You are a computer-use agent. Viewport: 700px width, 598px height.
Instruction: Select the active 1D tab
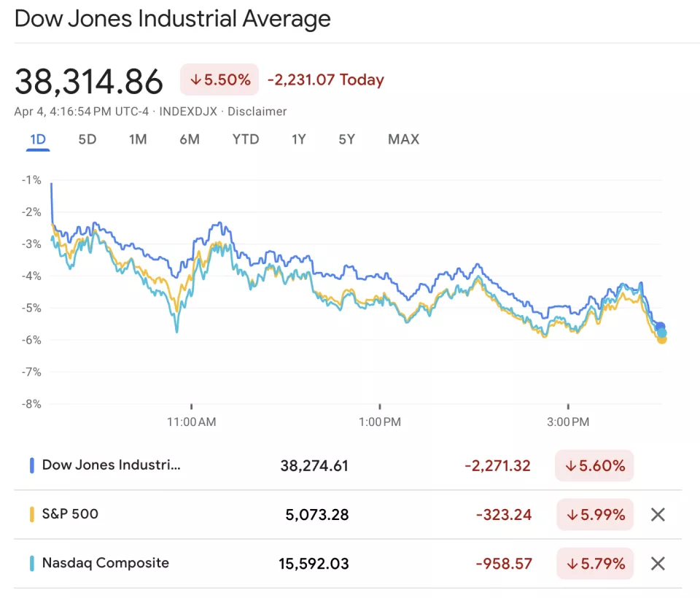(x=38, y=139)
